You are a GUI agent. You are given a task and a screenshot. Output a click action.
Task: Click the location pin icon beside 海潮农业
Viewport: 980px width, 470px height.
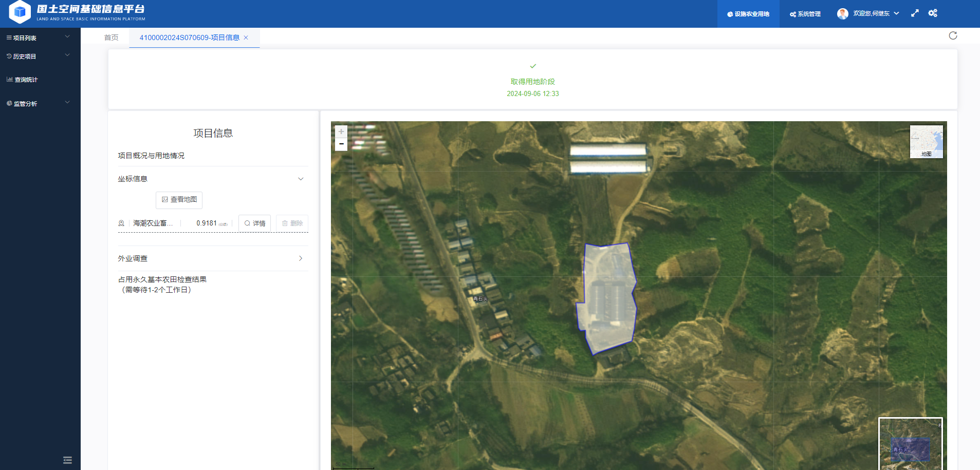(121, 223)
